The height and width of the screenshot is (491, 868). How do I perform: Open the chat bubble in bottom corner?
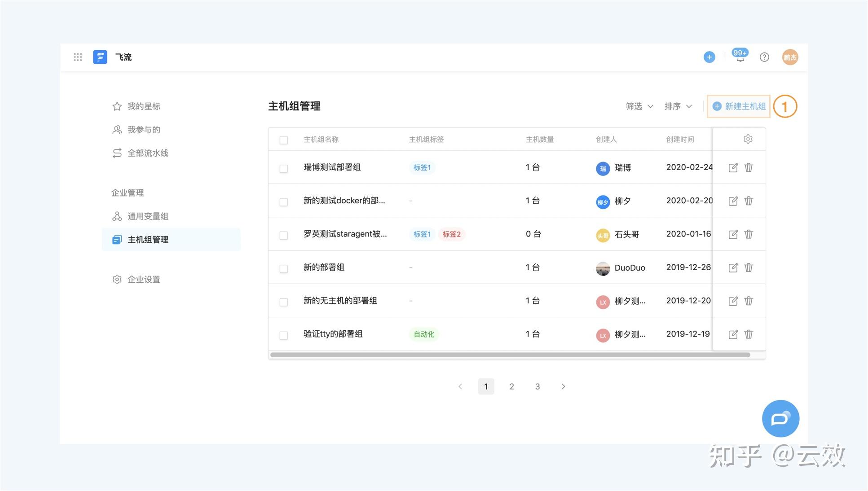pyautogui.click(x=780, y=418)
